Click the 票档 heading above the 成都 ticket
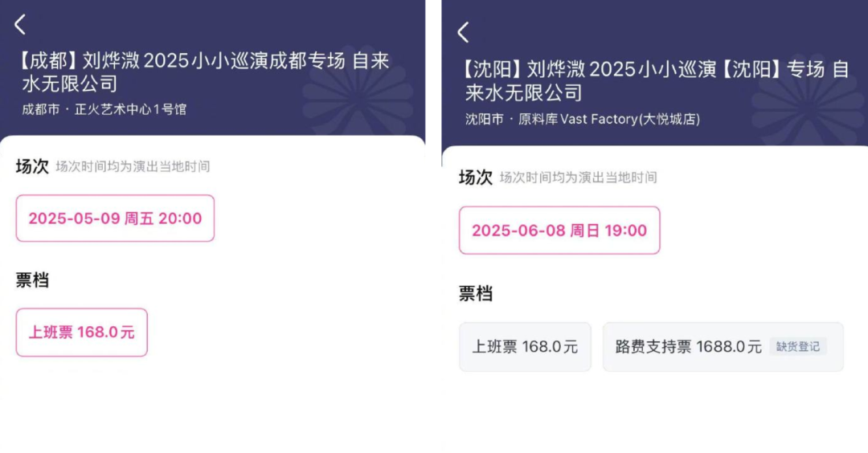 [x=32, y=280]
